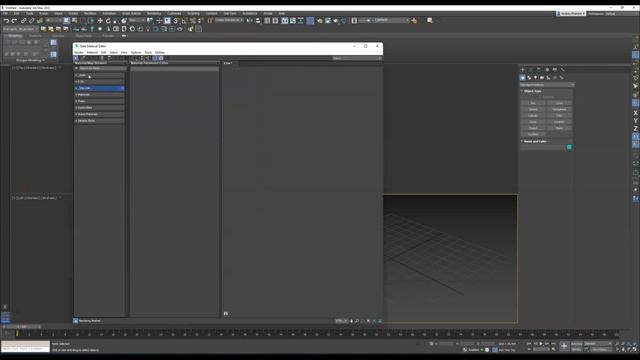Click the Align tool icon
Screen dimensions: 640x360
pos(258,20)
